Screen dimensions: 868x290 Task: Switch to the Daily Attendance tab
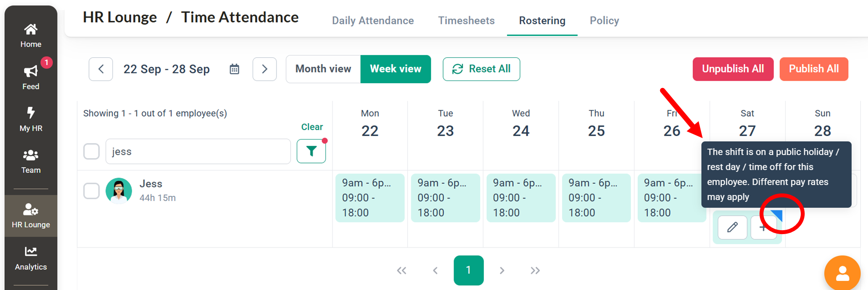coord(373,20)
